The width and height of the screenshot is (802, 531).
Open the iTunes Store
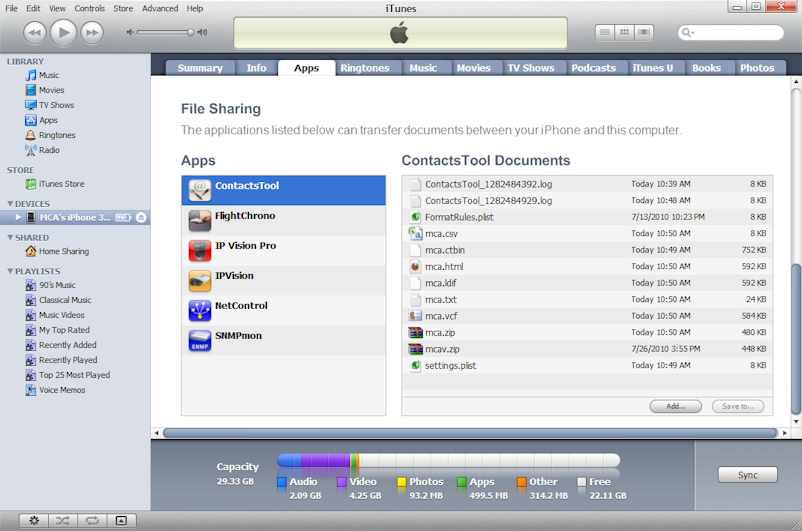[x=61, y=184]
